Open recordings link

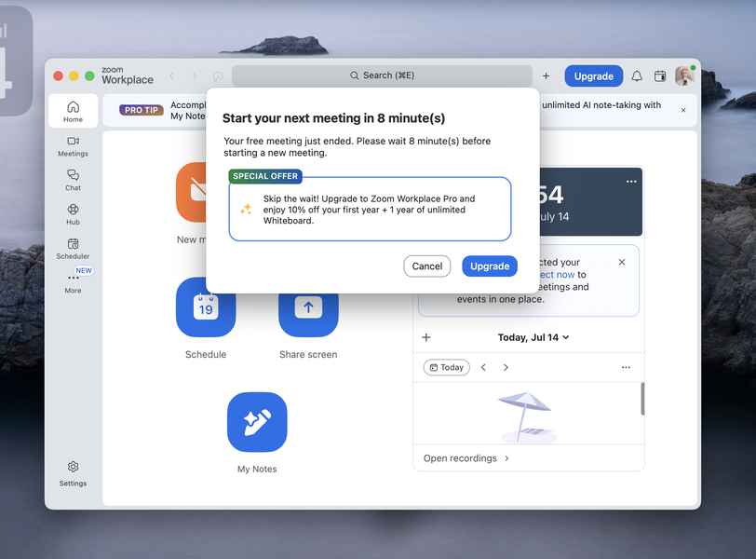point(466,458)
